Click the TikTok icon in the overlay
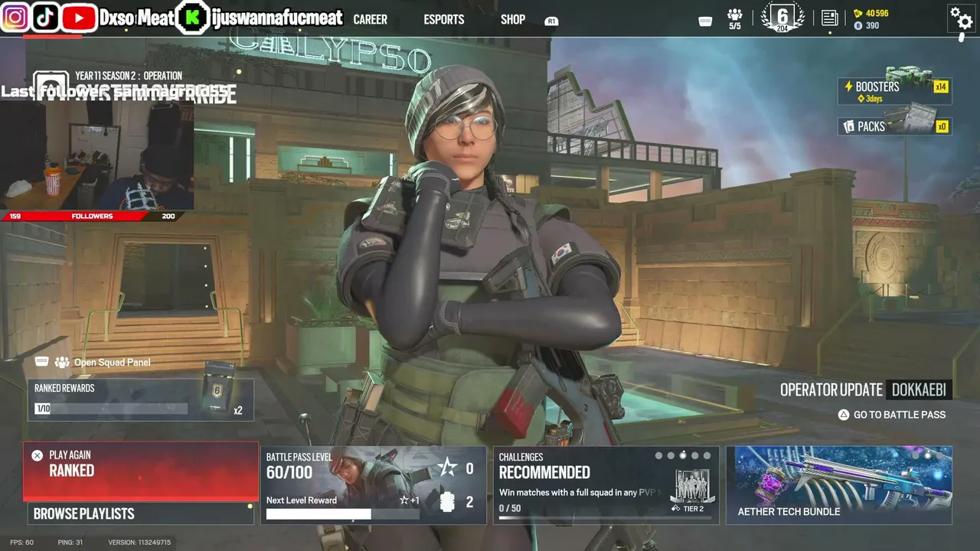 pyautogui.click(x=47, y=17)
